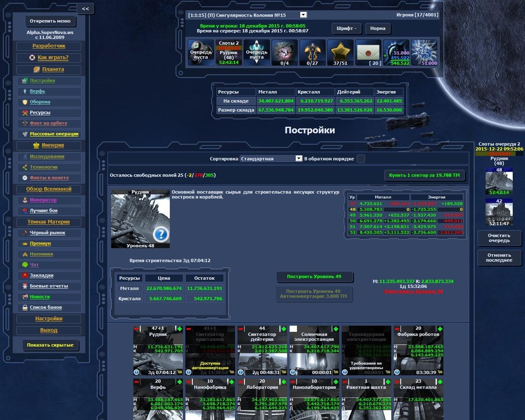Viewport: 525px width, 420px height.
Task: Click the alliance star icon showing 37/51
Action: coord(340,52)
